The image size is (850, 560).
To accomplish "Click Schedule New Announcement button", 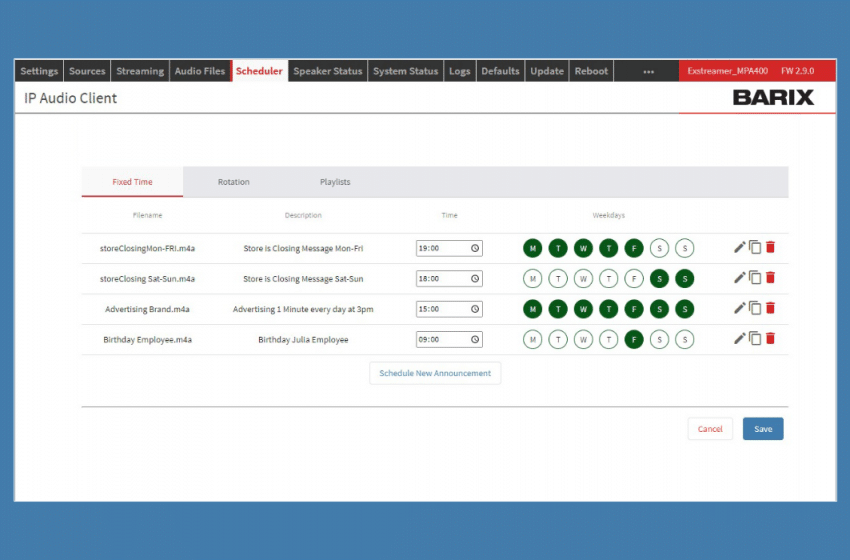I will [x=435, y=373].
